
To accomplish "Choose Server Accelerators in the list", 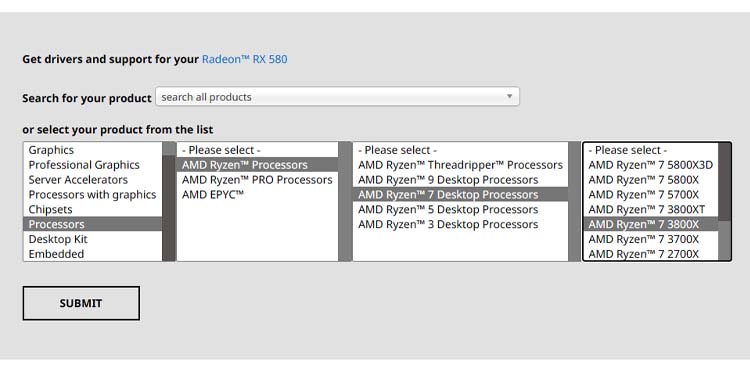I will (x=93, y=180).
